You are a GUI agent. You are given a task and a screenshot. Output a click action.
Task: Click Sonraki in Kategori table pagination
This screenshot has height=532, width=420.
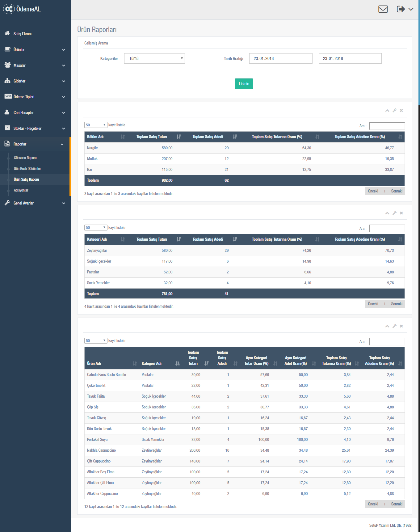click(397, 304)
